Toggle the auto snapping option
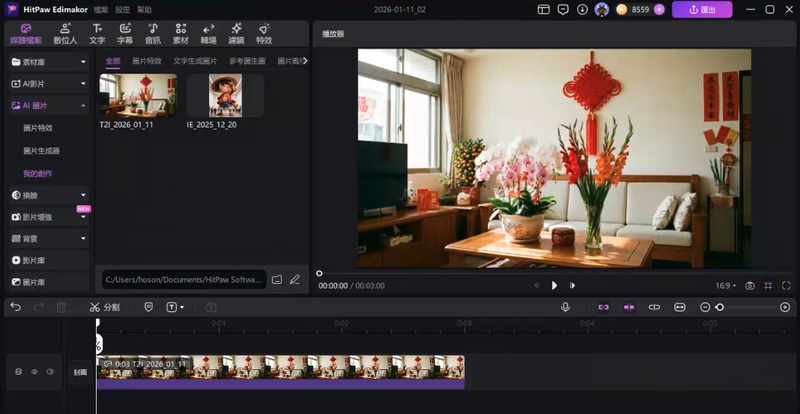The image size is (800, 414). (629, 307)
